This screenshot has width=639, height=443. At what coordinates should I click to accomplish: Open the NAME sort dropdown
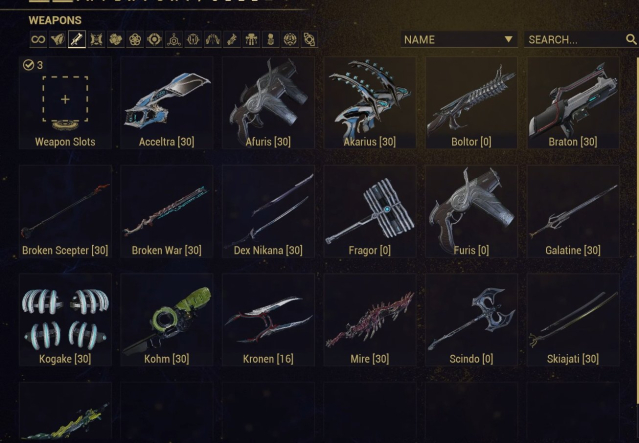(x=459, y=40)
